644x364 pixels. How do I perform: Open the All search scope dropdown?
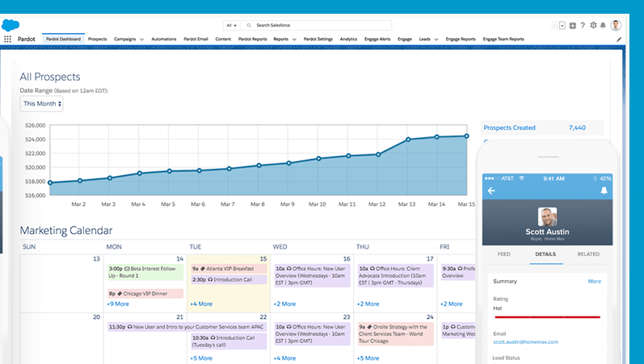pyautogui.click(x=232, y=26)
